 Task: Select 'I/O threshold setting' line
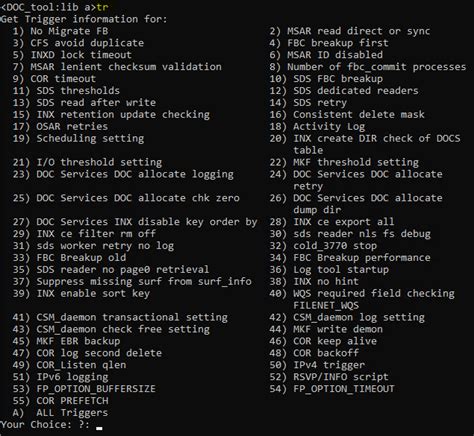[99, 162]
